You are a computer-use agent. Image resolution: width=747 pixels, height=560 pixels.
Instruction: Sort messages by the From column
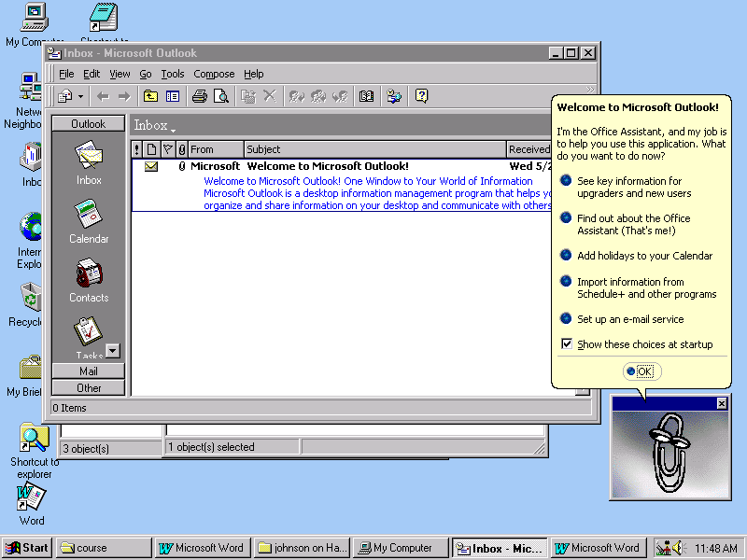(217, 149)
